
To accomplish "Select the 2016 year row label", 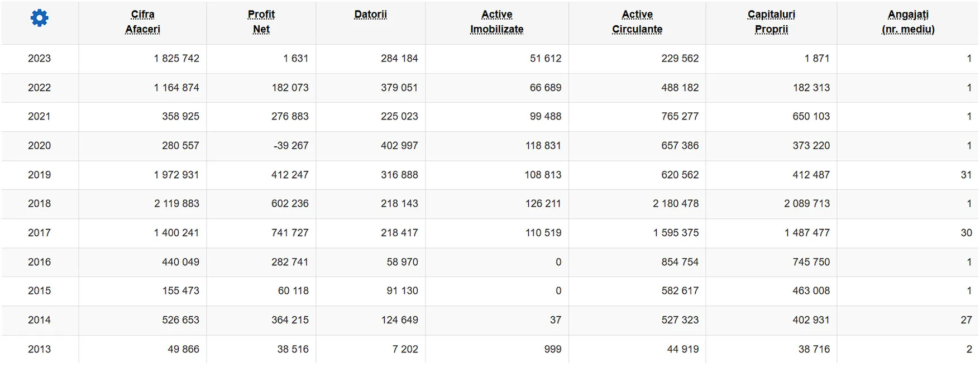I will coord(39,262).
